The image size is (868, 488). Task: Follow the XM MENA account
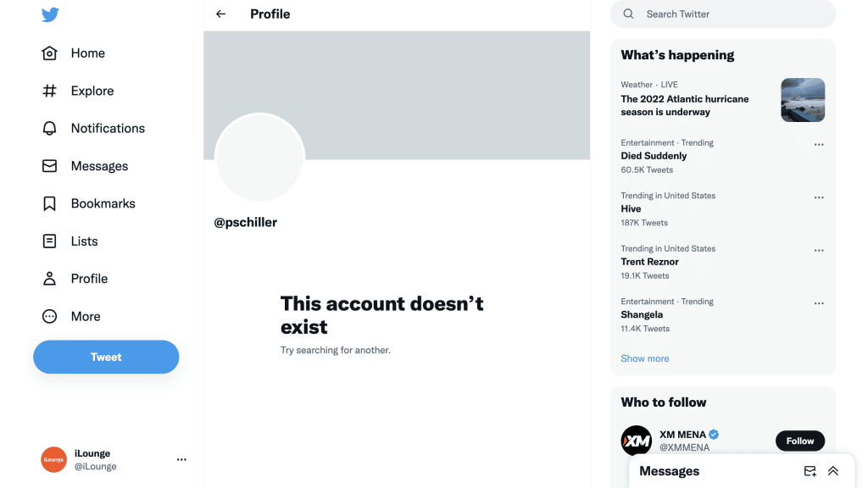[x=799, y=441]
